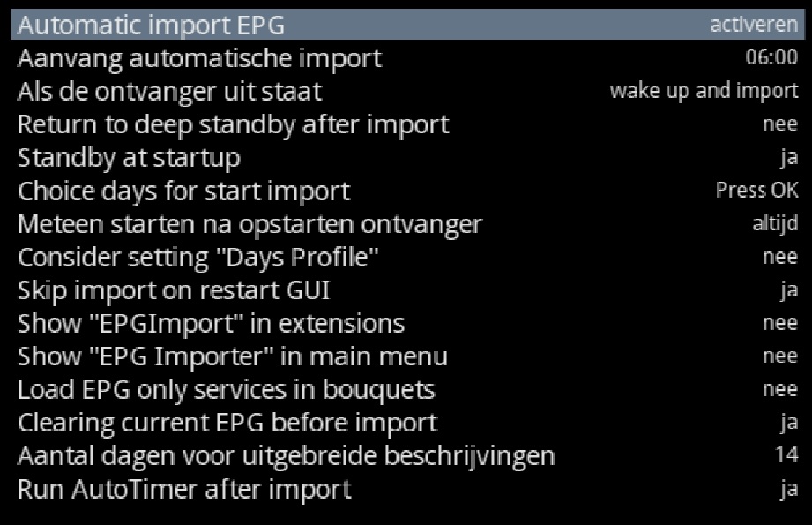Toggle Consider setting "Days Profile" option

[779, 257]
